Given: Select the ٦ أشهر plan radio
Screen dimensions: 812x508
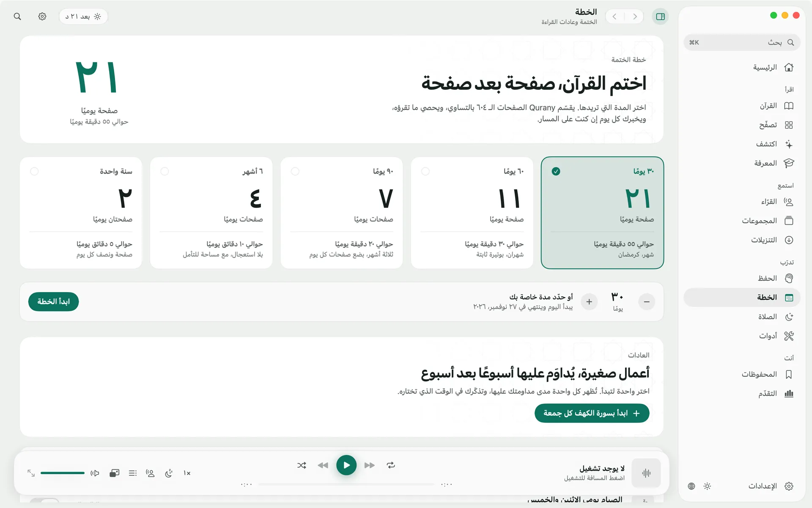Looking at the screenshot, I should click(165, 171).
